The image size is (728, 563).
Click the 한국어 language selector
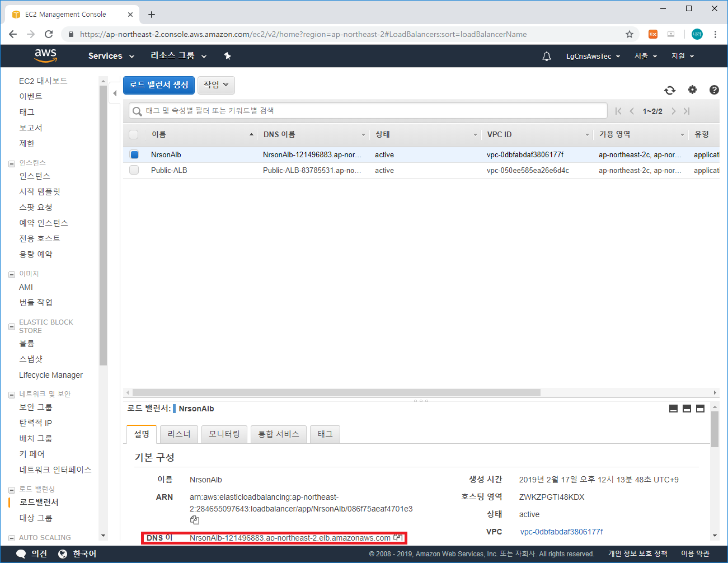click(84, 553)
